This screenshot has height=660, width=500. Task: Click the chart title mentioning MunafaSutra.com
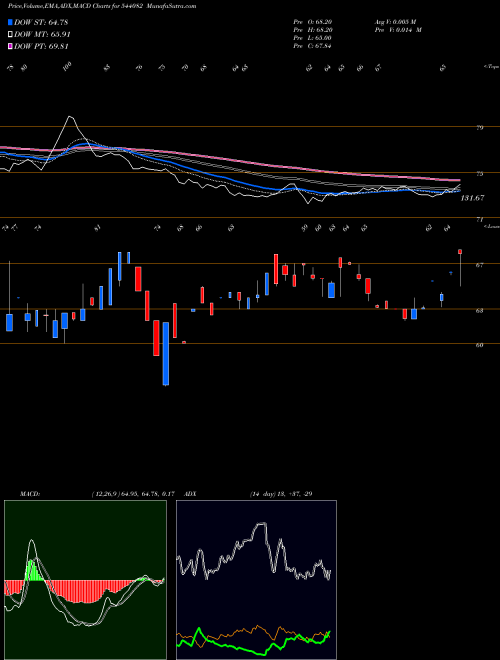102,6
